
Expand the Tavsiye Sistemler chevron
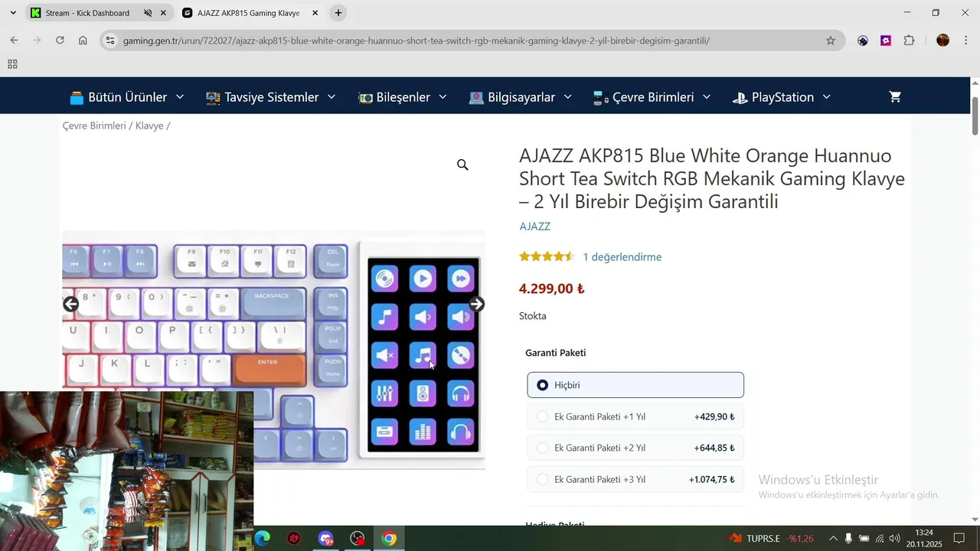332,97
